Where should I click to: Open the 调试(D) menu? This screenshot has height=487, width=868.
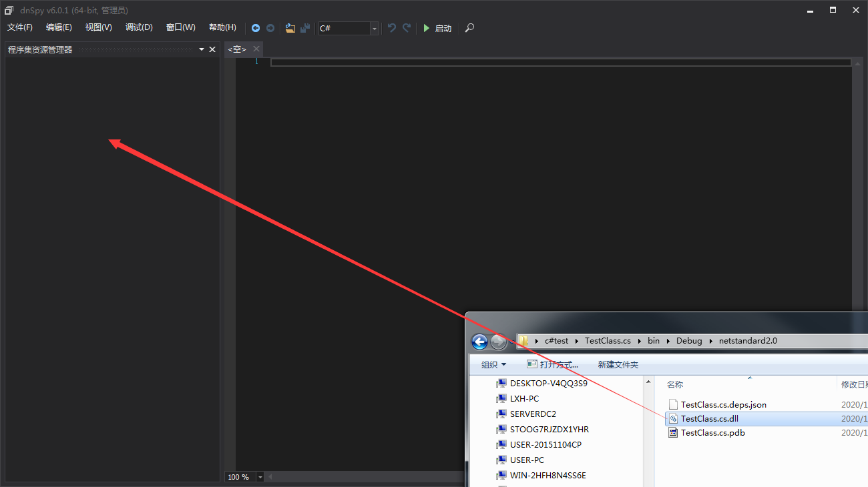139,27
